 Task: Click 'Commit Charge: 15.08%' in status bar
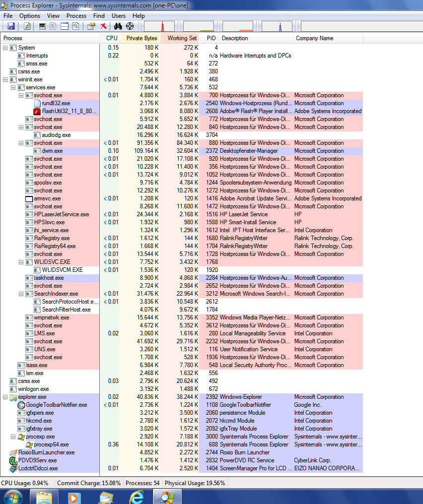[89, 483]
